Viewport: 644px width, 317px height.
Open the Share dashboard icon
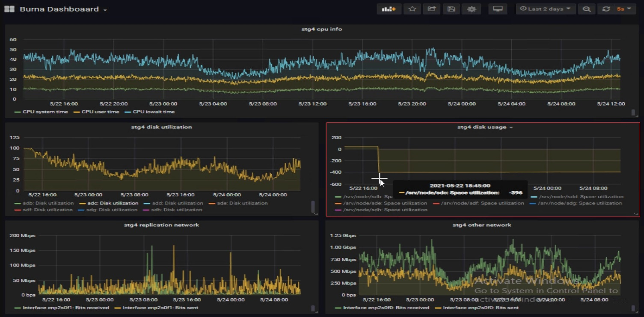coord(432,9)
